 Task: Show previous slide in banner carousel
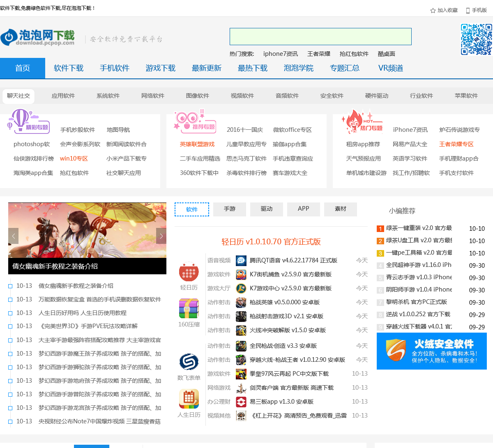click(x=13, y=236)
